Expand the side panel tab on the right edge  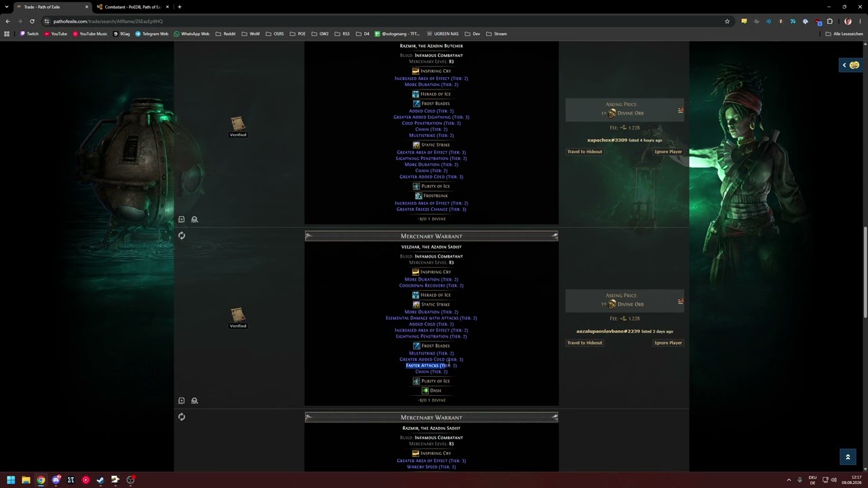click(x=852, y=65)
